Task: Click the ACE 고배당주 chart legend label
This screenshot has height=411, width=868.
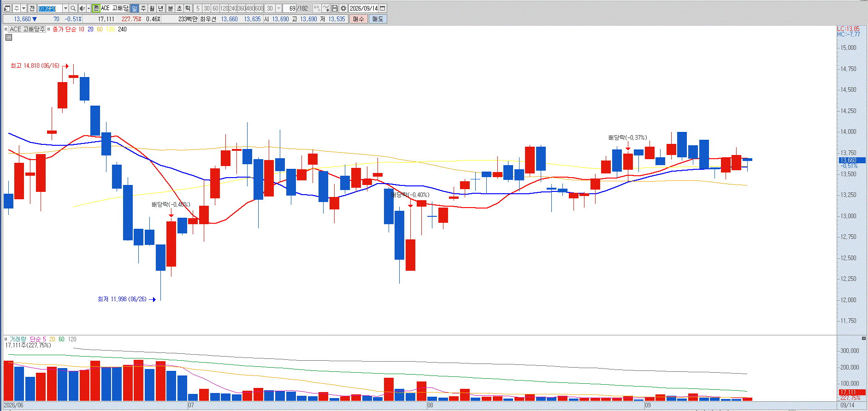Action: click(27, 29)
